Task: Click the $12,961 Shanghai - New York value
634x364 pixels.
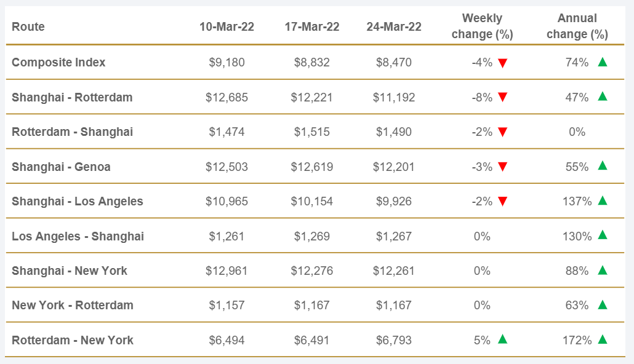Action: (x=227, y=271)
